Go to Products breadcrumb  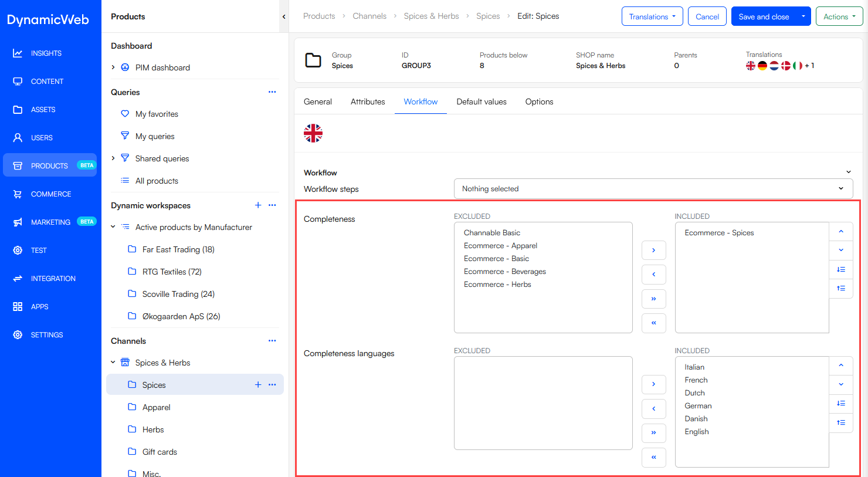pyautogui.click(x=319, y=16)
